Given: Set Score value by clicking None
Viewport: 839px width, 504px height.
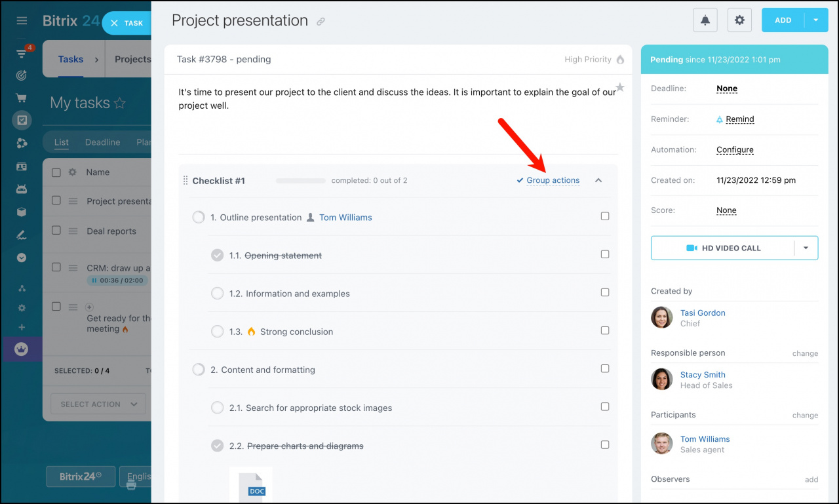Looking at the screenshot, I should pos(727,210).
